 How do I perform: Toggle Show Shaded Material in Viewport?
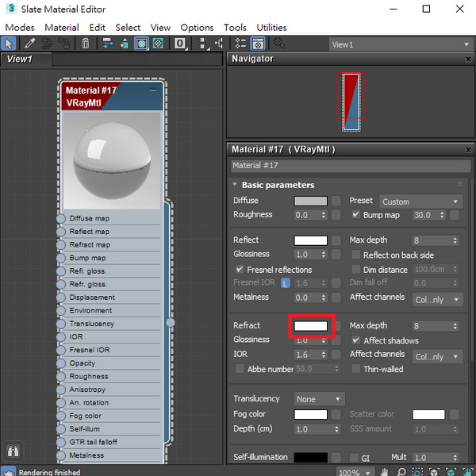(141, 44)
